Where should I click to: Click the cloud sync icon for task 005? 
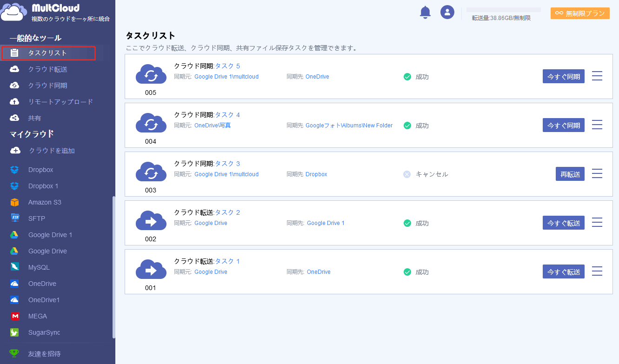pos(151,75)
